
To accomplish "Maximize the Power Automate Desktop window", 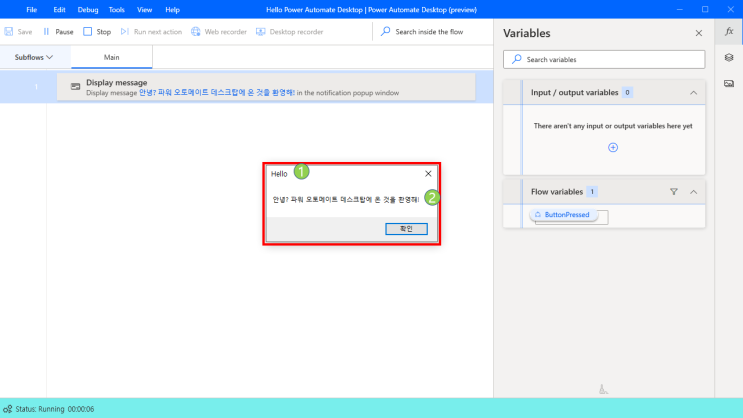I will tap(705, 9).
